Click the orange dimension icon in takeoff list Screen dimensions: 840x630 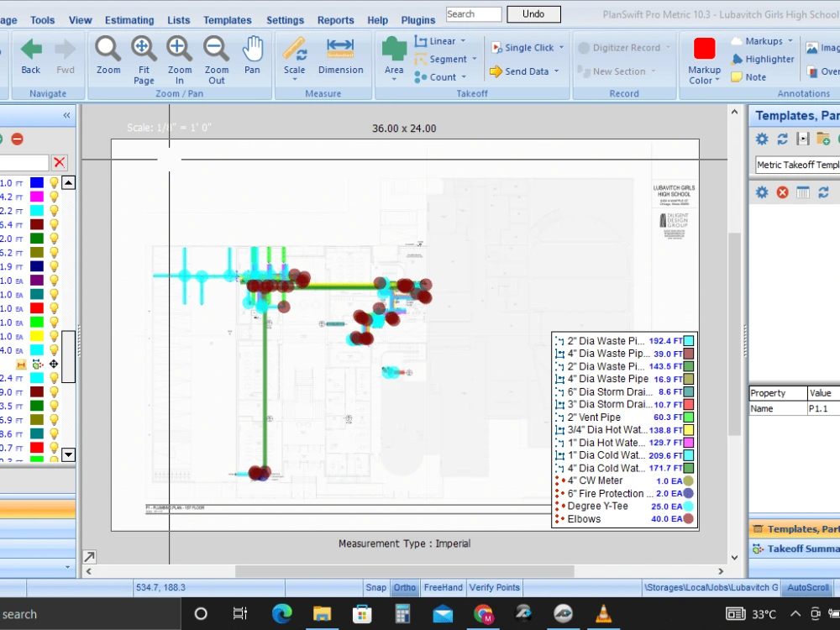click(x=21, y=365)
